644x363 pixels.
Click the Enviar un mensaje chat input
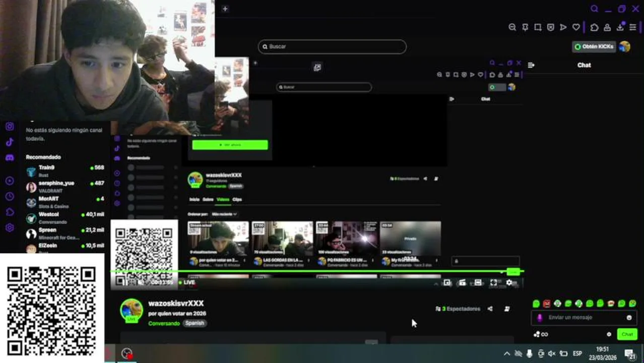point(584,318)
